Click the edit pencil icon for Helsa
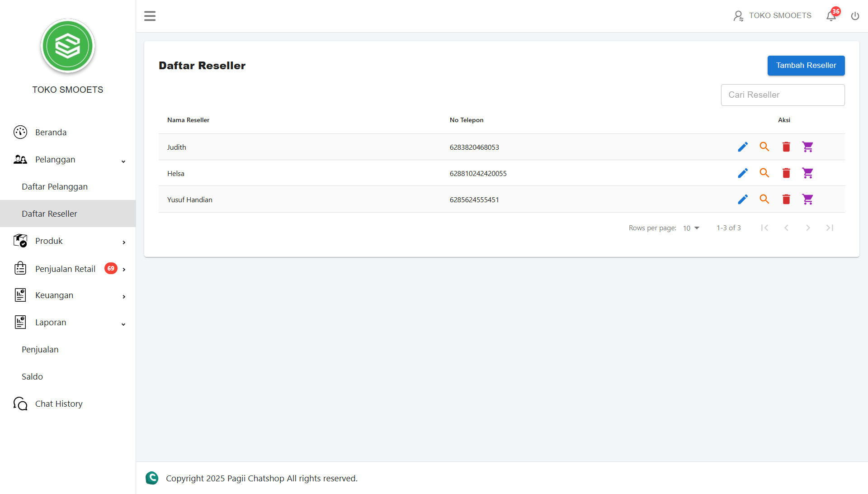Image resolution: width=868 pixels, height=494 pixels. point(742,173)
